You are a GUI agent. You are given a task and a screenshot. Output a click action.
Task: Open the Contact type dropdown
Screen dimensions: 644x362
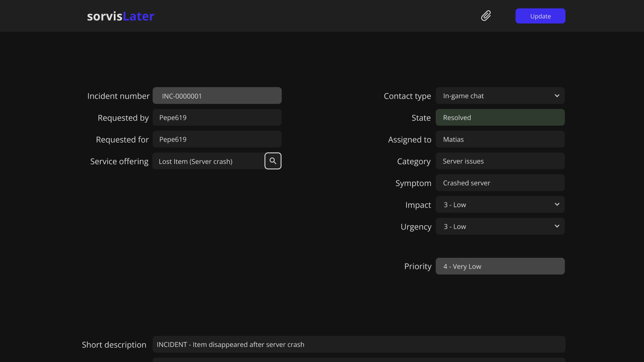(x=500, y=96)
